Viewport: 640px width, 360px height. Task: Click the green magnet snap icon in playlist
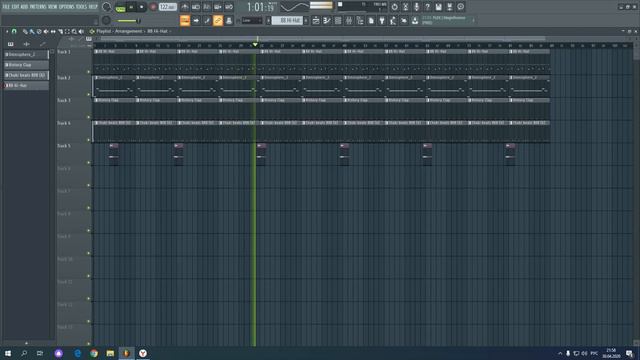(x=14, y=31)
